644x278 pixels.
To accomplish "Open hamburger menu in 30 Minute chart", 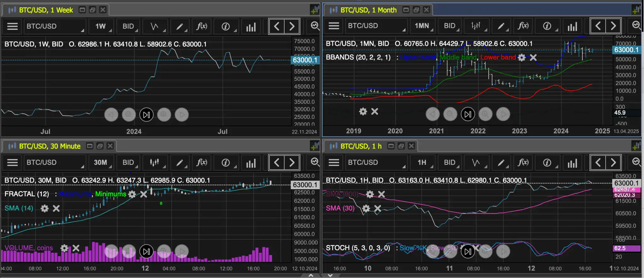I will 12,162.
